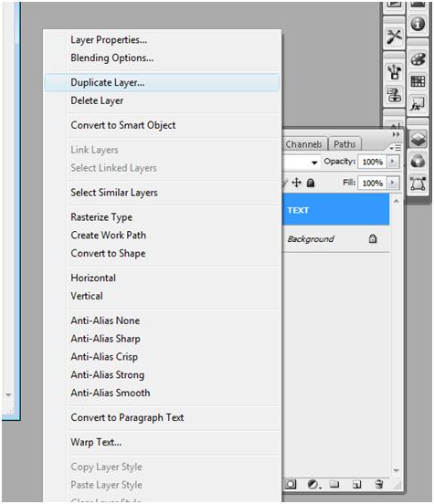This screenshot has width=434, height=504.
Task: Select Delete Layer menu entry
Action: coord(162,100)
